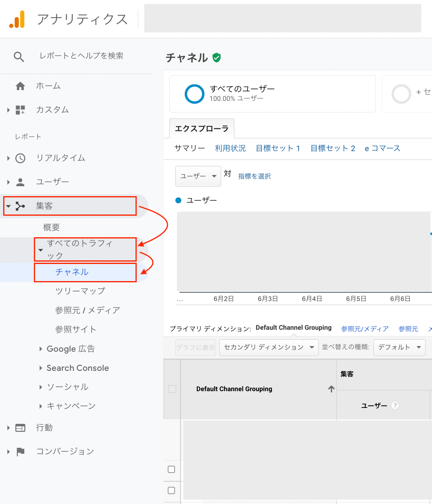432x504 pixels.
Task: Switch to the 目標セット 2 sub-tab
Action: coord(333,148)
